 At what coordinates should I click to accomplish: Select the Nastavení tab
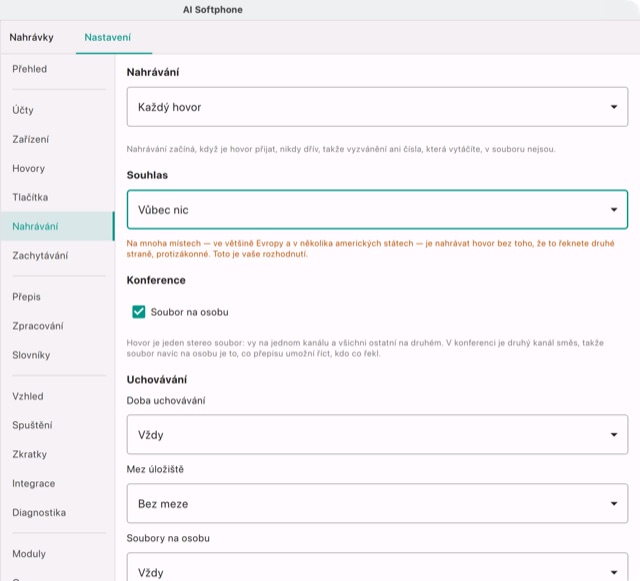pos(108,37)
